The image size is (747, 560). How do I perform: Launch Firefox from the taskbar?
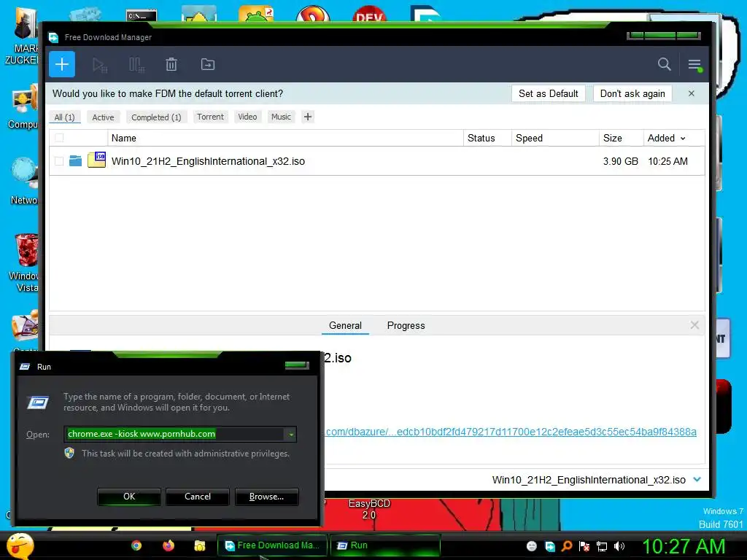pyautogui.click(x=169, y=545)
